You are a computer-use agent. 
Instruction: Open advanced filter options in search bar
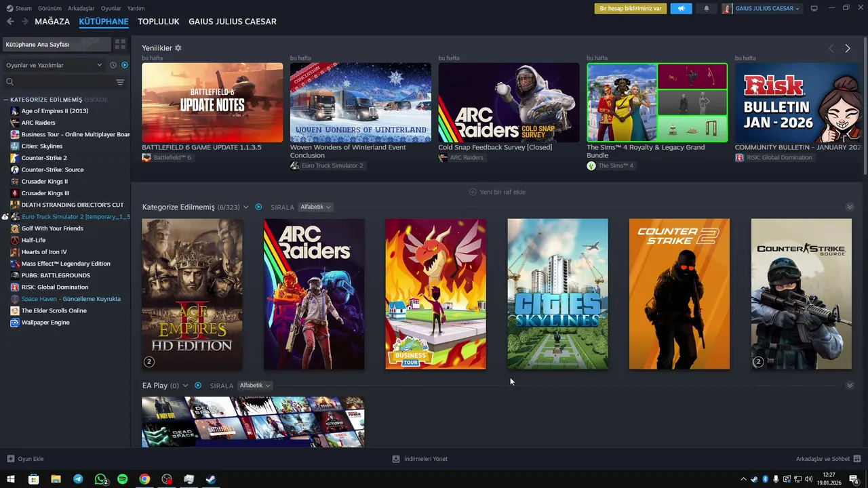[120, 82]
